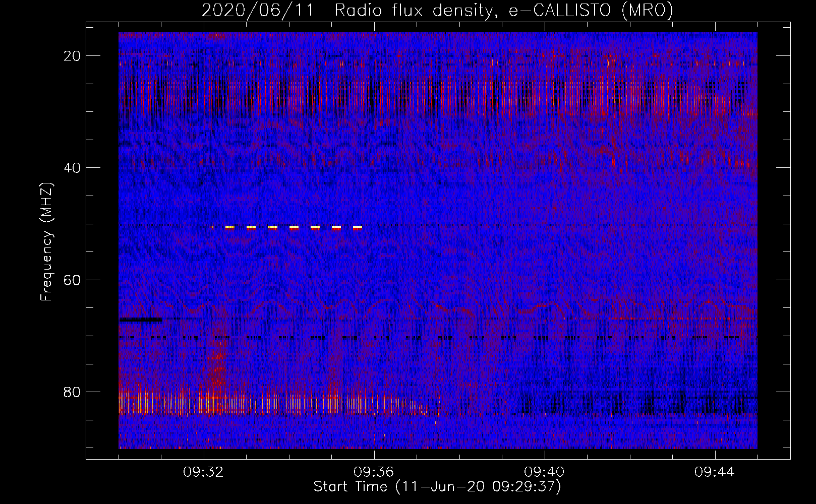Click the 09:36 time tick label
Screen dimensions: 816x504
(x=374, y=472)
